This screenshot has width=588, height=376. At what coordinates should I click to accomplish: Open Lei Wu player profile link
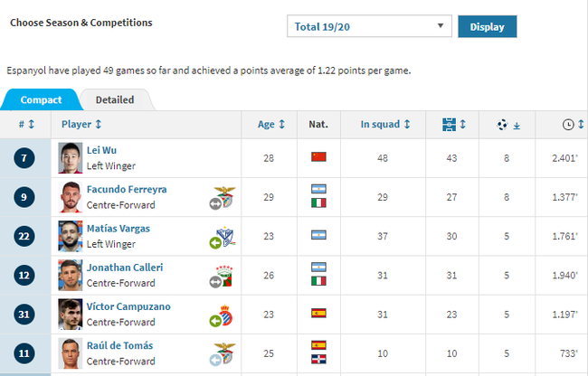coord(101,150)
